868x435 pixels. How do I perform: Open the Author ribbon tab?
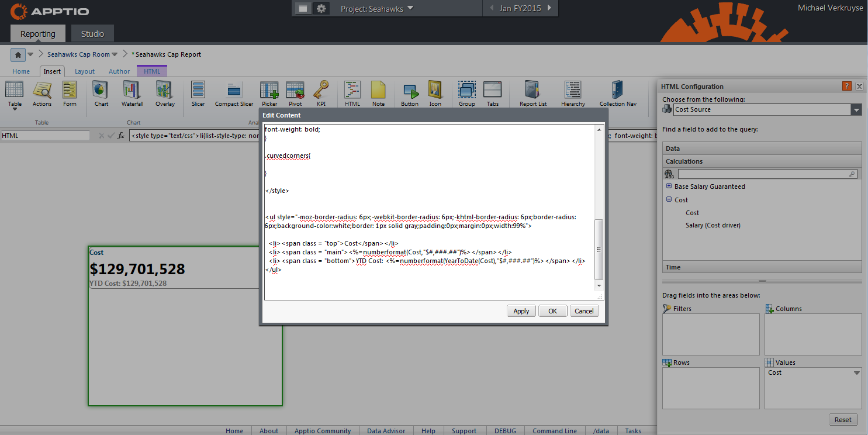click(x=119, y=71)
